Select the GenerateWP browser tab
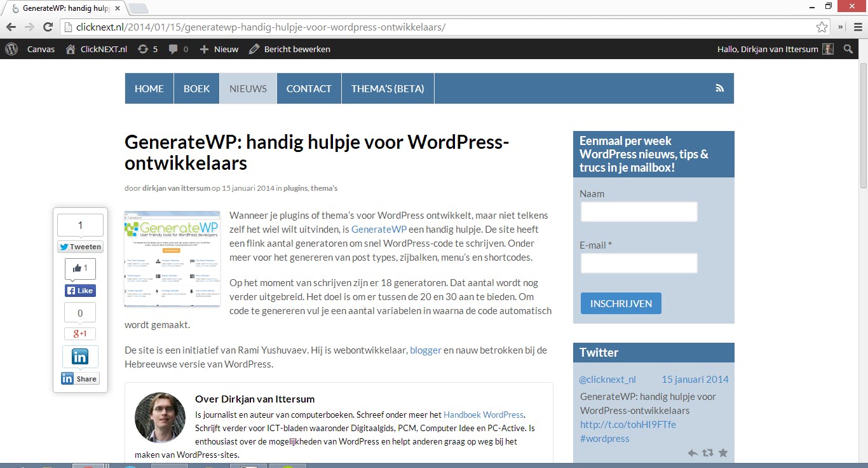Screen dimensions: 868x468 tap(65, 8)
